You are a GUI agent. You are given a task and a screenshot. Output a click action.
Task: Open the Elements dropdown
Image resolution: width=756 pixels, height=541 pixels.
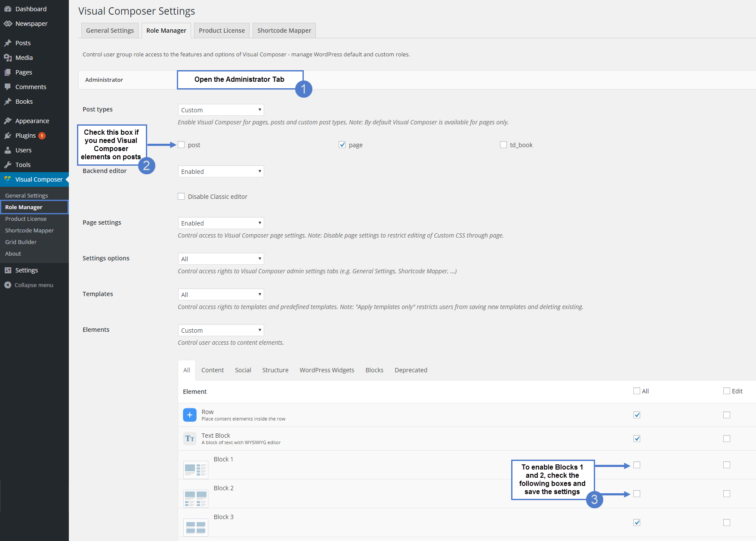click(x=221, y=330)
